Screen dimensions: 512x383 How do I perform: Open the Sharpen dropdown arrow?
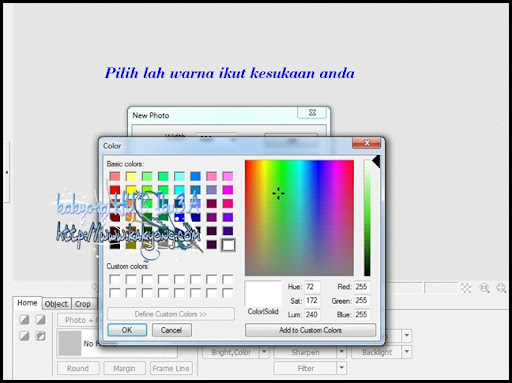(341, 352)
